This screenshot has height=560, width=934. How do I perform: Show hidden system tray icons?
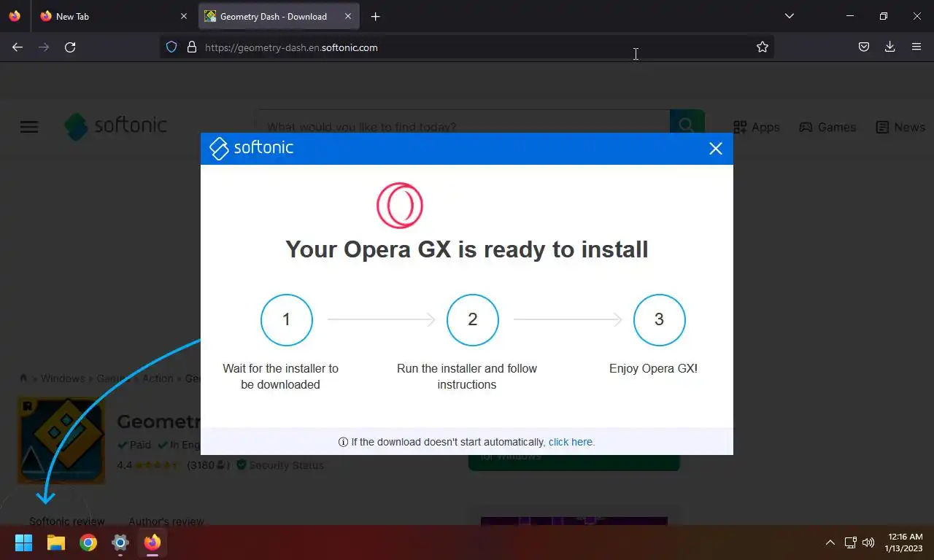(830, 542)
